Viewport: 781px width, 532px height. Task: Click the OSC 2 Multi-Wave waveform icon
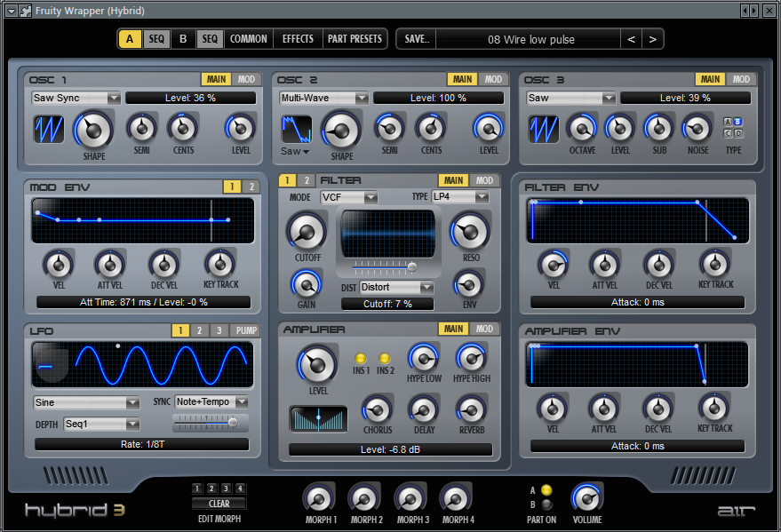(x=297, y=130)
